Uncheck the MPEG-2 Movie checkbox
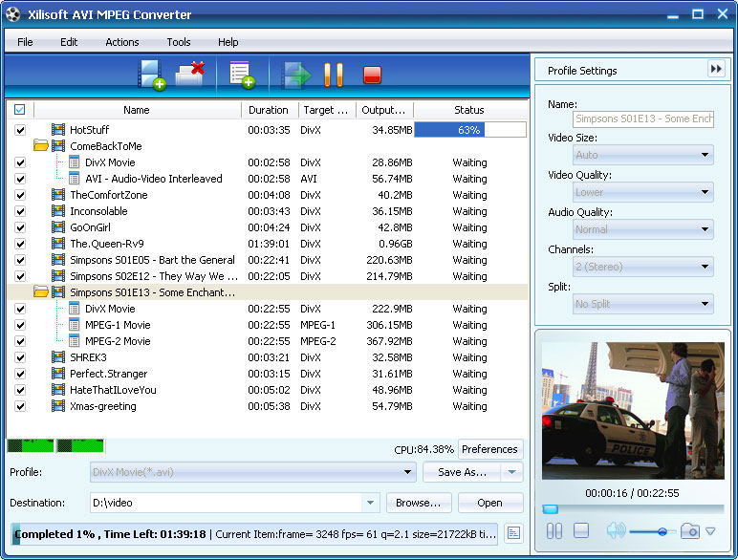This screenshot has height=560, width=738. pyautogui.click(x=20, y=341)
